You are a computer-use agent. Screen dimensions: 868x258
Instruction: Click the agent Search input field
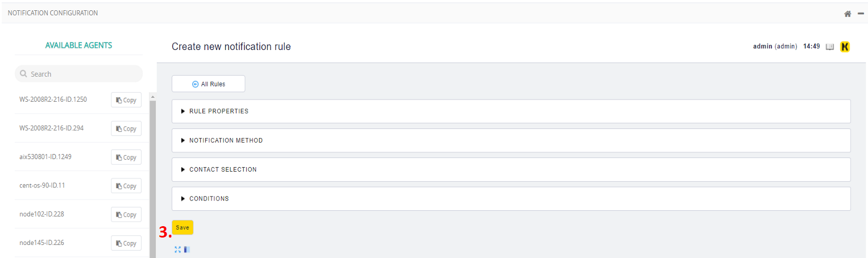pos(82,74)
